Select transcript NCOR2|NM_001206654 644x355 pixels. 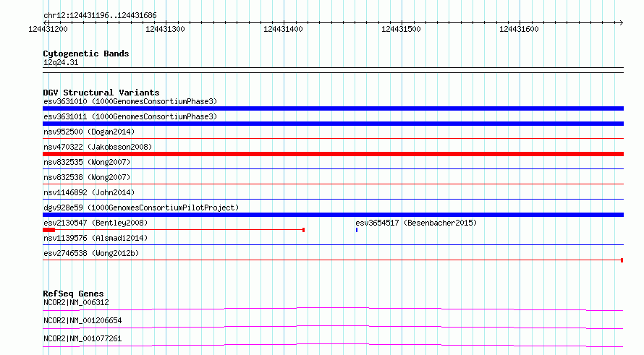point(82,321)
